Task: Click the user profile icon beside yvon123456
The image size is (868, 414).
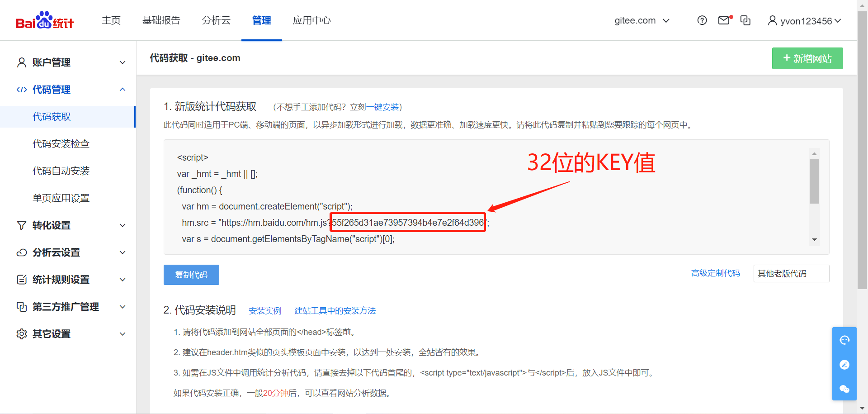Action: [772, 20]
